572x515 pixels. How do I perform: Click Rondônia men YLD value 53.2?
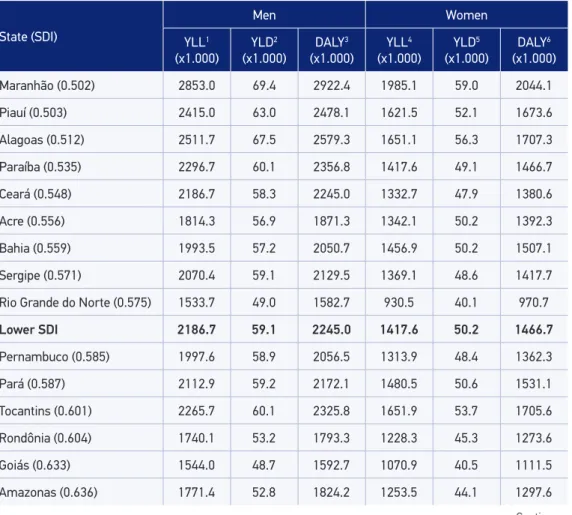264,438
